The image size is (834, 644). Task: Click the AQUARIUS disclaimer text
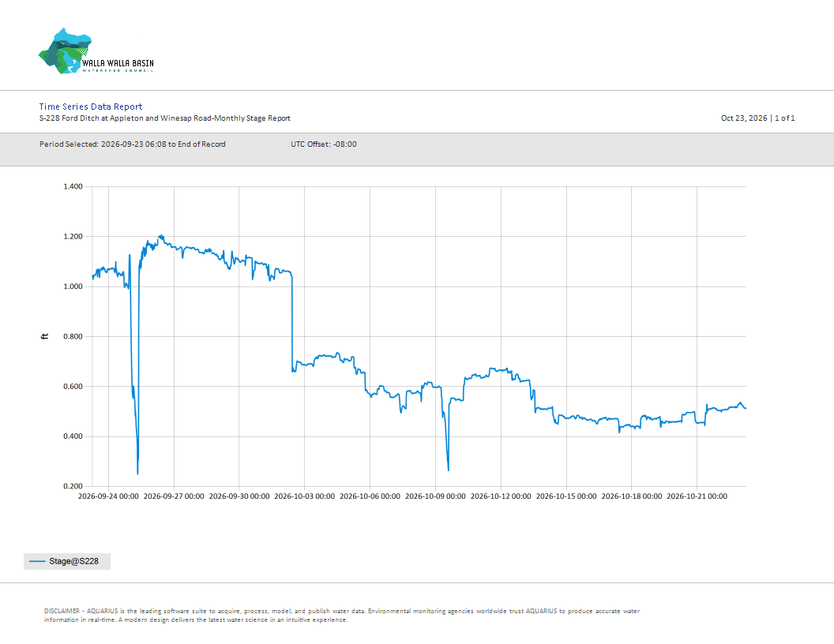tap(341, 616)
